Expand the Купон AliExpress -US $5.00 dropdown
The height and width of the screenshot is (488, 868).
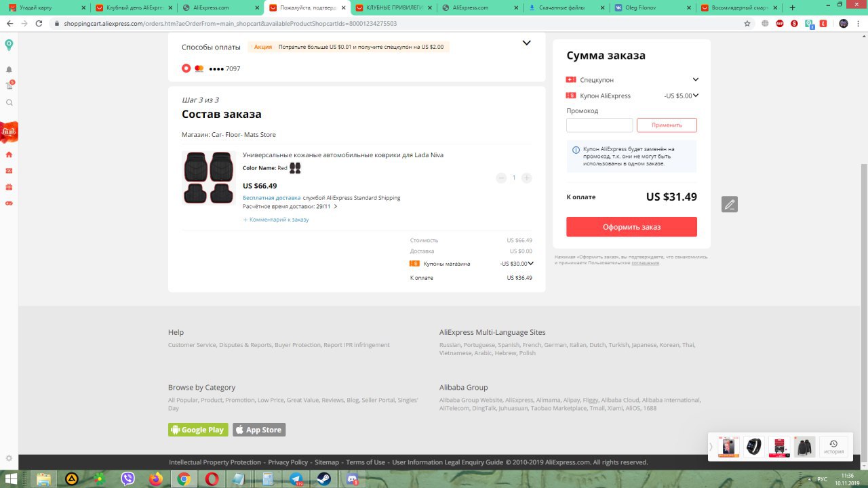click(696, 96)
